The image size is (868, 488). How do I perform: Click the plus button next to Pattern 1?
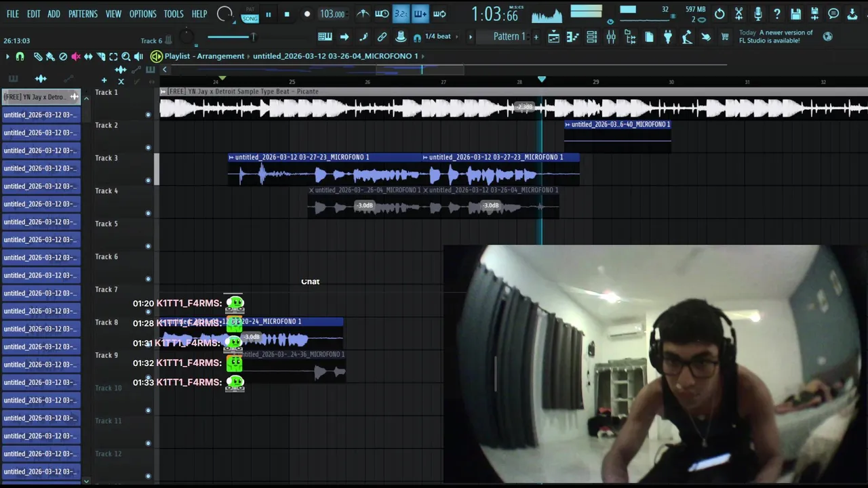coord(536,37)
